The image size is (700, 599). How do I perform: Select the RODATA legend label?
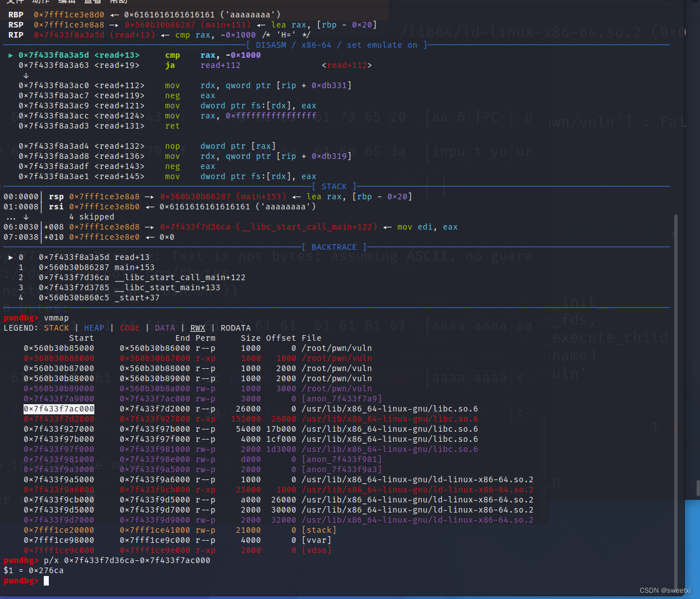pos(236,328)
